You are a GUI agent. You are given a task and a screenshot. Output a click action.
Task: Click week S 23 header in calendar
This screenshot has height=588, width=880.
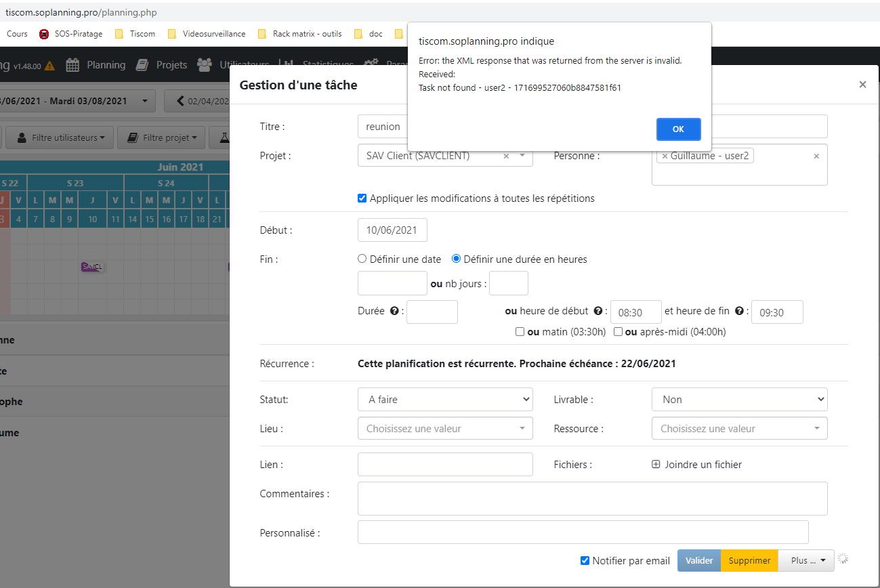point(75,183)
